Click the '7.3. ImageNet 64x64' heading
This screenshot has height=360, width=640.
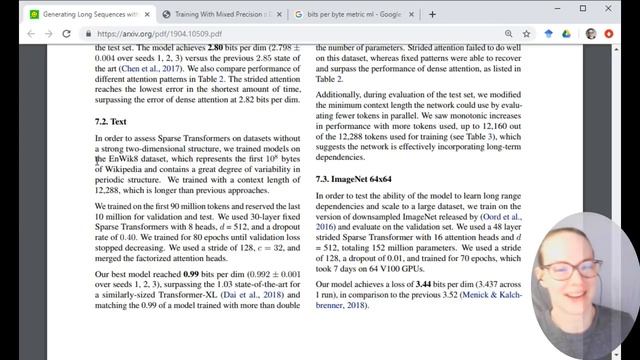[353, 179]
